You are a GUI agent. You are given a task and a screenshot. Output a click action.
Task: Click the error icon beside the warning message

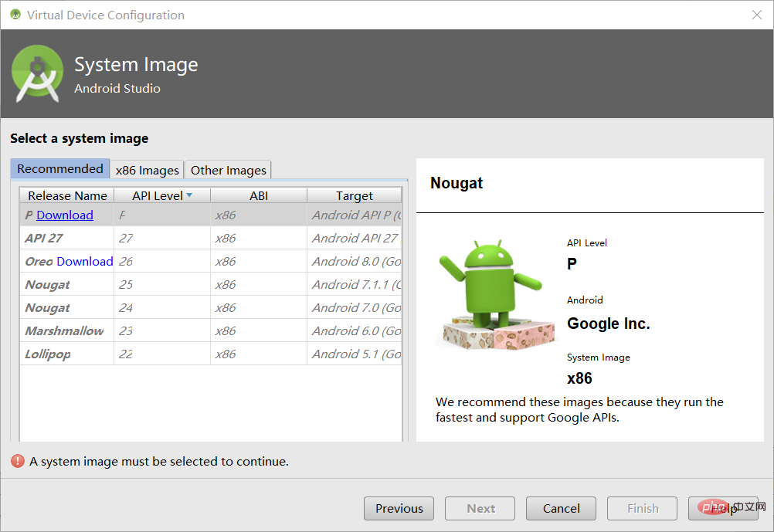[17, 461]
